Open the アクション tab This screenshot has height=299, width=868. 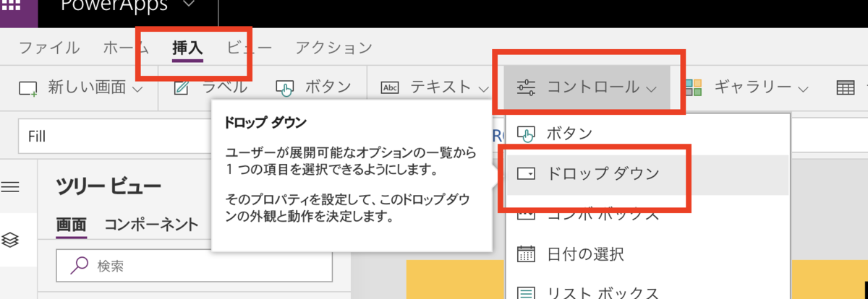coord(333,48)
